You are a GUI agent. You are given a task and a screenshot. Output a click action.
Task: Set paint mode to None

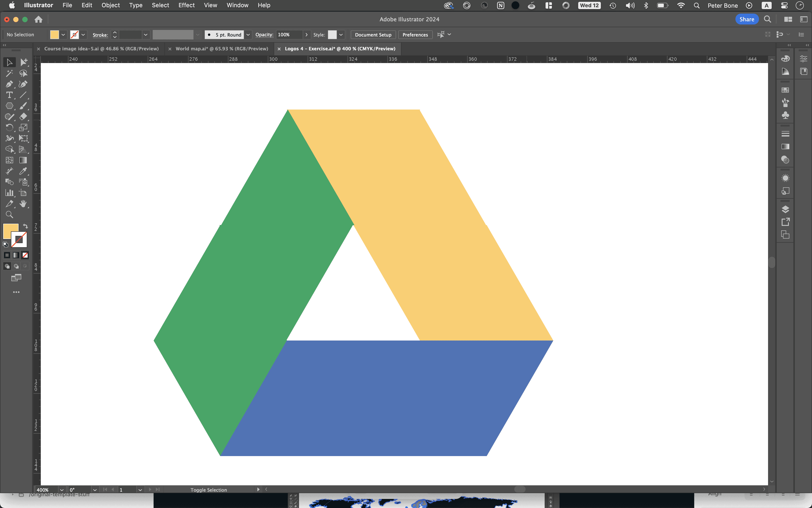(25, 255)
